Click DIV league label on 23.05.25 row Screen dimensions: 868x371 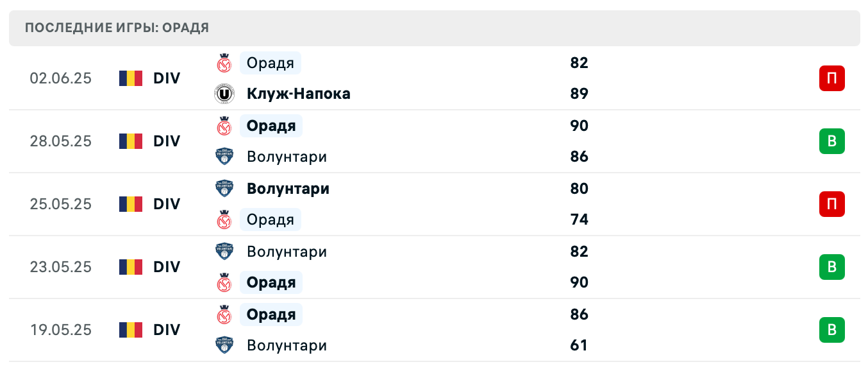[x=167, y=267]
